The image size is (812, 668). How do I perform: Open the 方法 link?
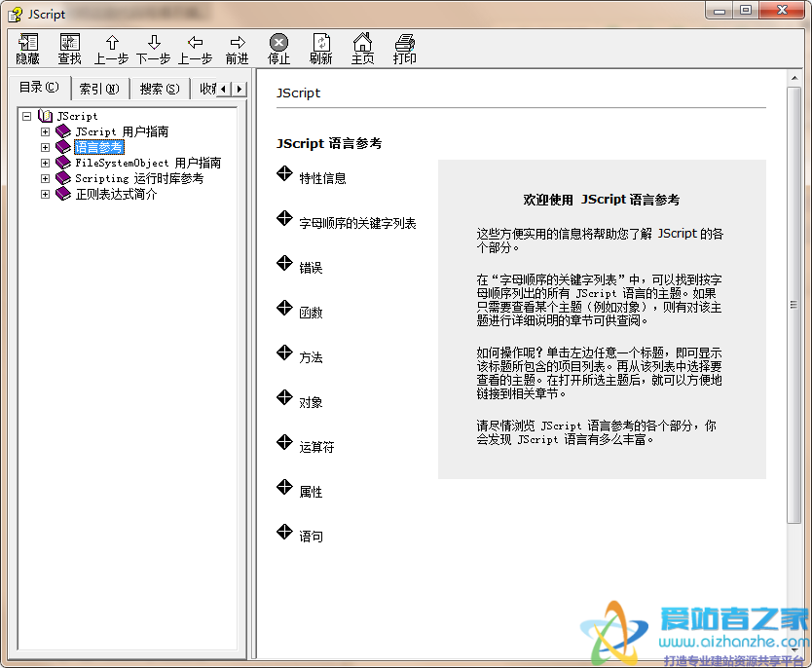[x=311, y=357]
